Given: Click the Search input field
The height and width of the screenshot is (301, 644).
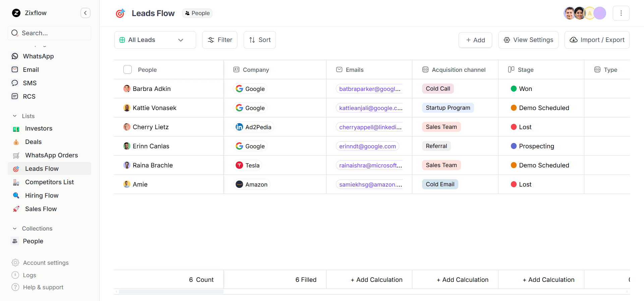Looking at the screenshot, I should coord(50,33).
